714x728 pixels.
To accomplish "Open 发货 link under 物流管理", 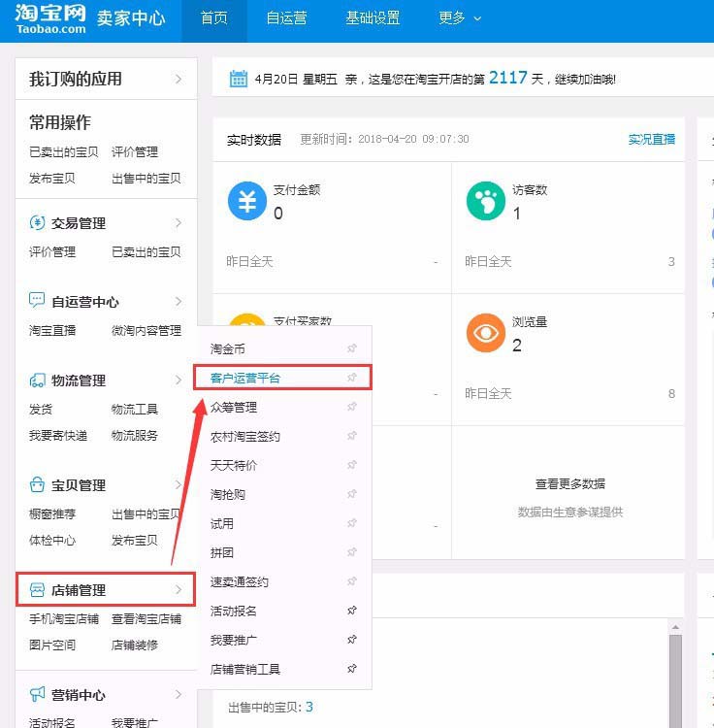I will 41,409.
